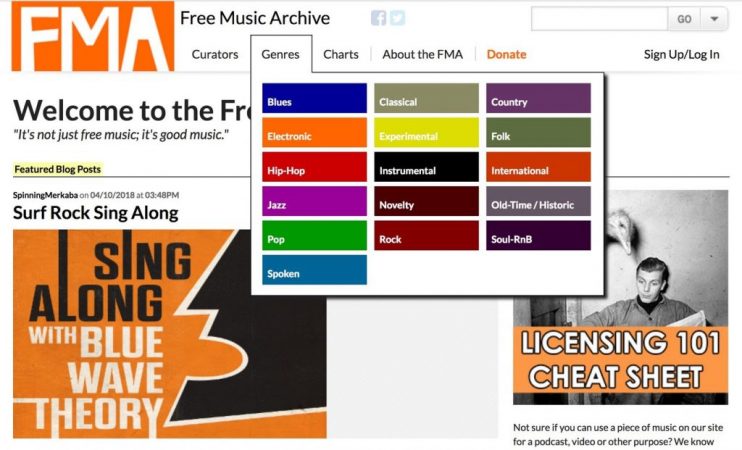742x450 pixels.
Task: Focus the search text field
Action: (x=600, y=19)
